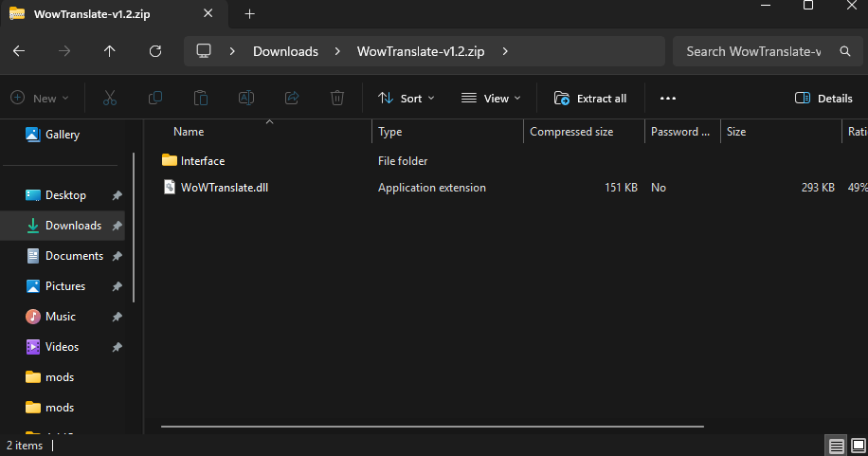
Task: Sort by the Size column header
Action: [735, 132]
